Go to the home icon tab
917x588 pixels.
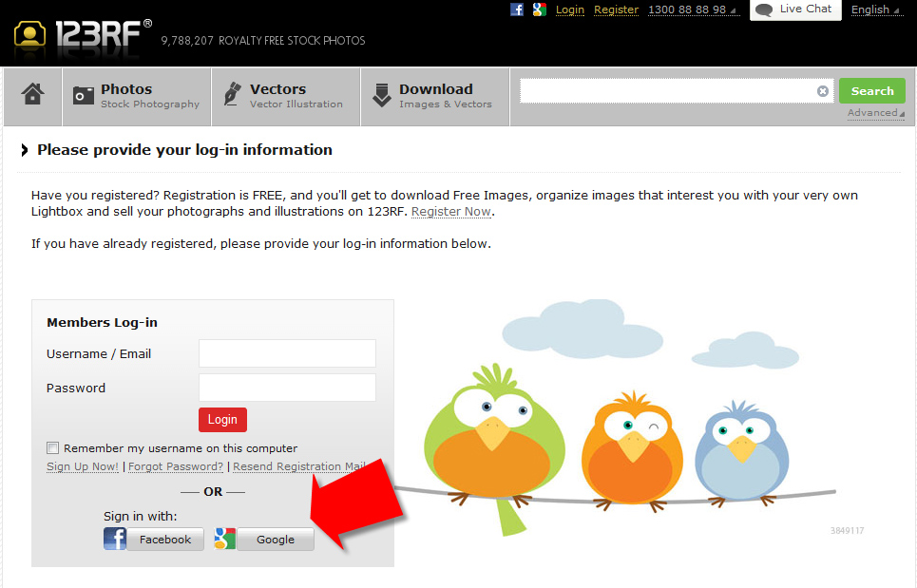pyautogui.click(x=32, y=93)
